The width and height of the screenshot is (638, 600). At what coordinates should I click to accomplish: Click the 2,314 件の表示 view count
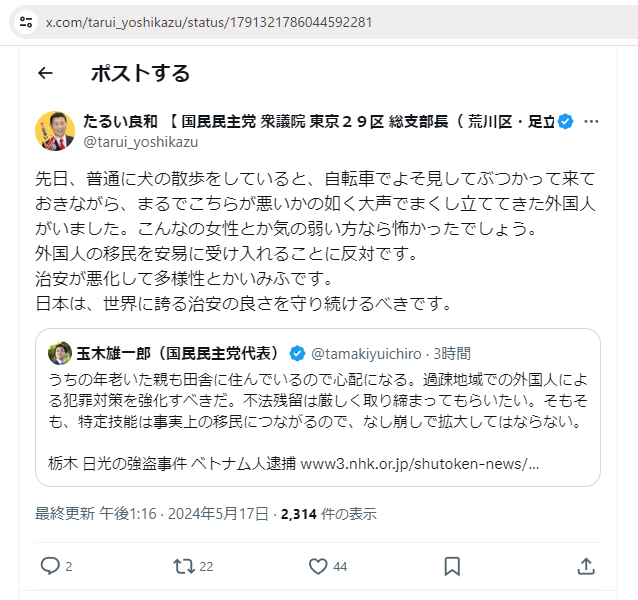[x=329, y=514]
